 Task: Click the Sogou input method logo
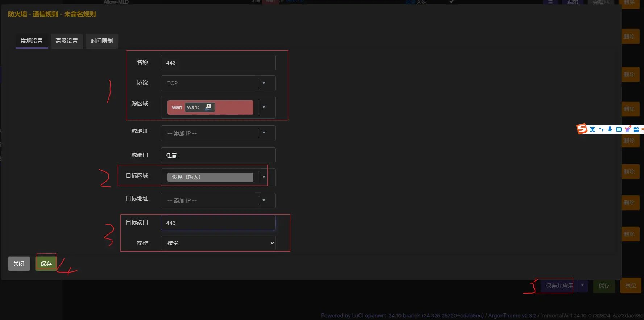[582, 129]
